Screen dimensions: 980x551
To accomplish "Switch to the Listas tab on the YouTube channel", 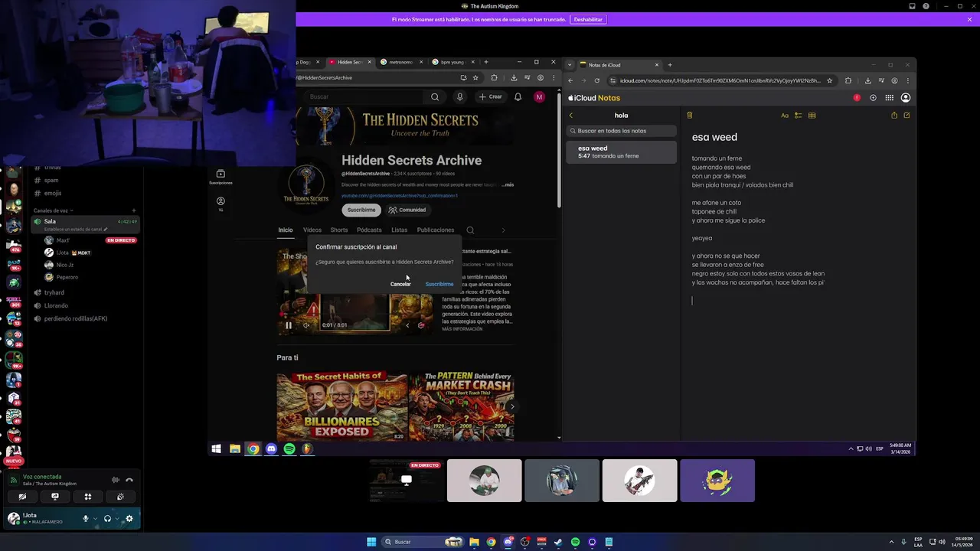I will (x=399, y=230).
